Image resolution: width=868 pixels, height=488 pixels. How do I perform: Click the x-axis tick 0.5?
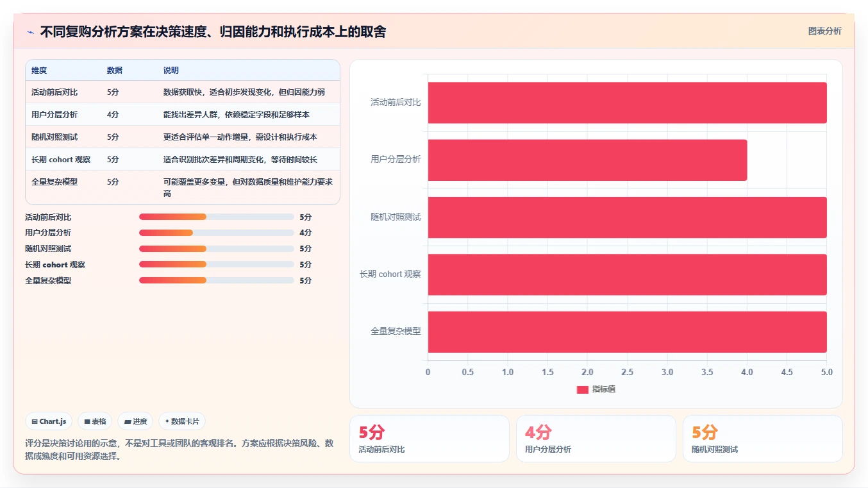[468, 372]
